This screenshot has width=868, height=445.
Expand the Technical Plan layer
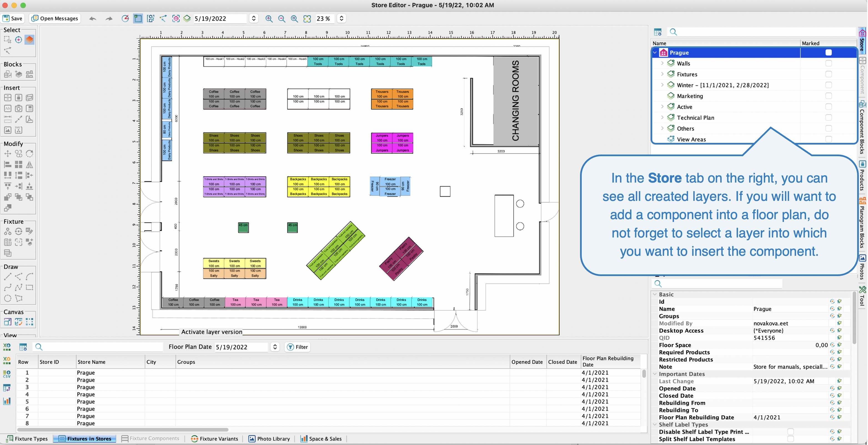tap(662, 117)
